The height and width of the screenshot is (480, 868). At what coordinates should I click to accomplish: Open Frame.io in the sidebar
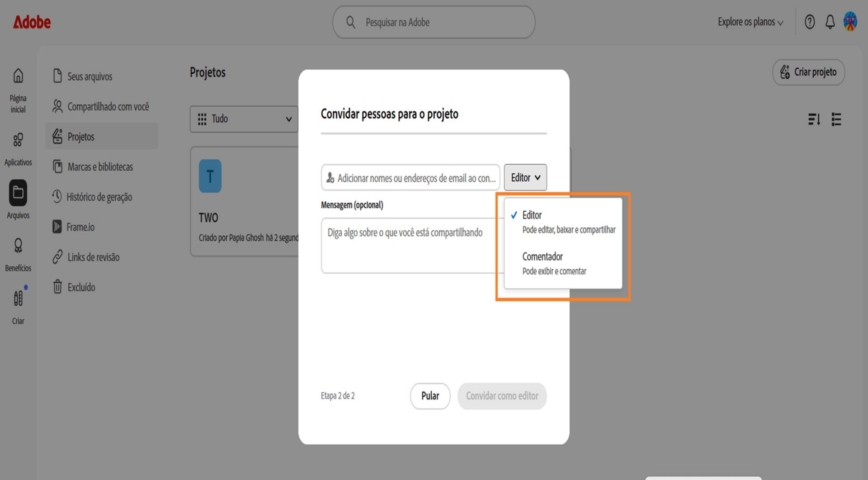(x=102, y=227)
